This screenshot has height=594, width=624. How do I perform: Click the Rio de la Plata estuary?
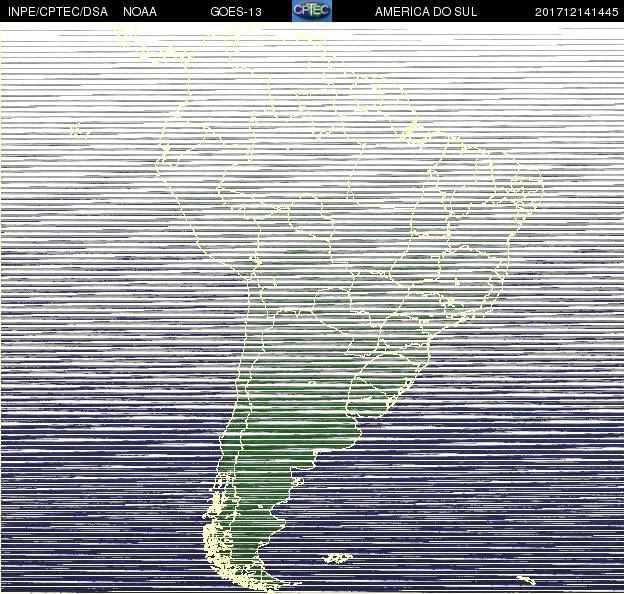(x=354, y=418)
